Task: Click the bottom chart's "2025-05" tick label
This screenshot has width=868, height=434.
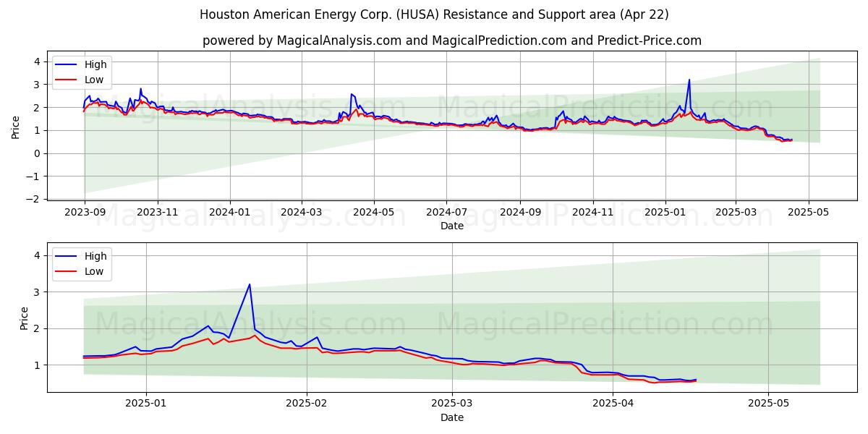Action: click(768, 404)
